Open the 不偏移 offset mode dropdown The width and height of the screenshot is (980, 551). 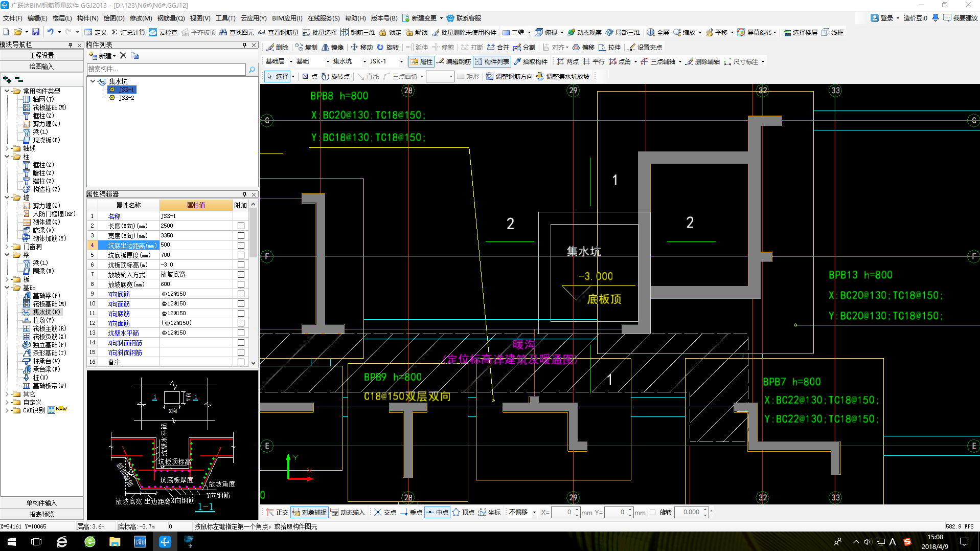pos(534,512)
